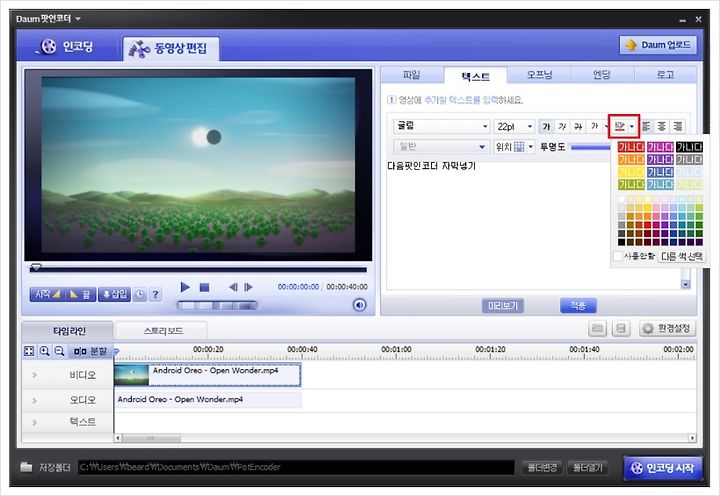Step back one frame
Screen dimensions: 720x496
point(233,287)
